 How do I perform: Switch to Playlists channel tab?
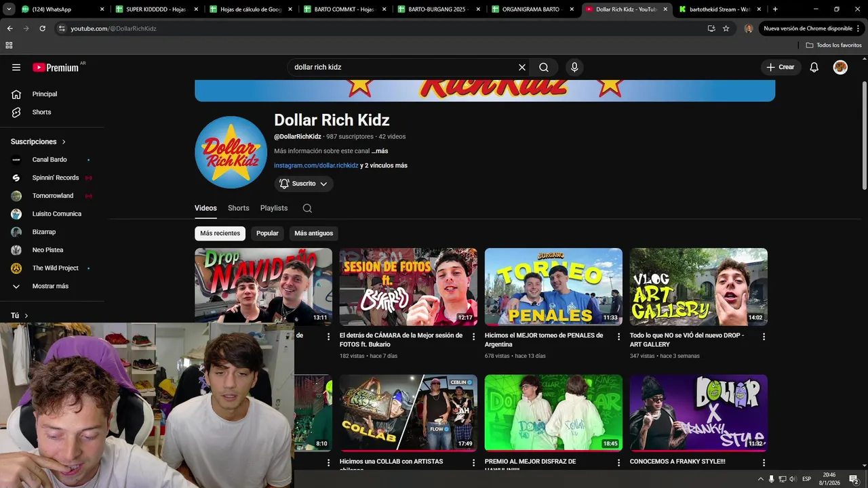click(x=274, y=208)
